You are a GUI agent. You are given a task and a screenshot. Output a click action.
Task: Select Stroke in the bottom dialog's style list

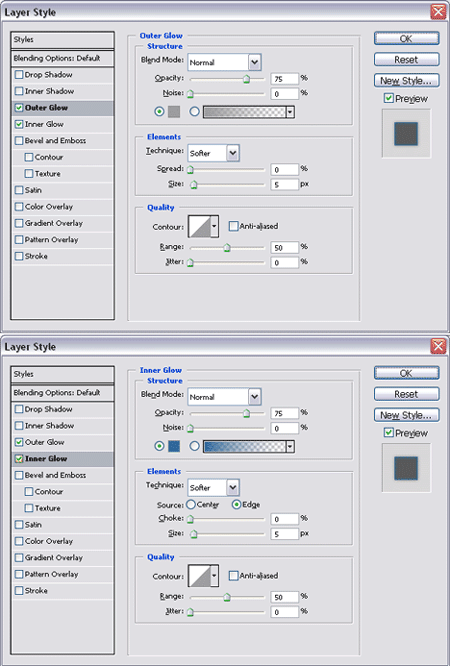36,590
